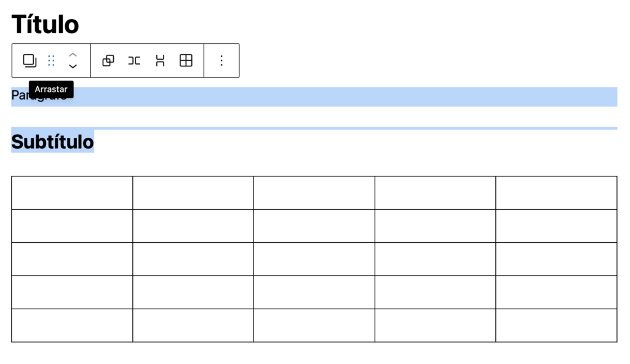Click the top-left cell of the table
The width and height of the screenshot is (630, 364).
[x=72, y=192]
